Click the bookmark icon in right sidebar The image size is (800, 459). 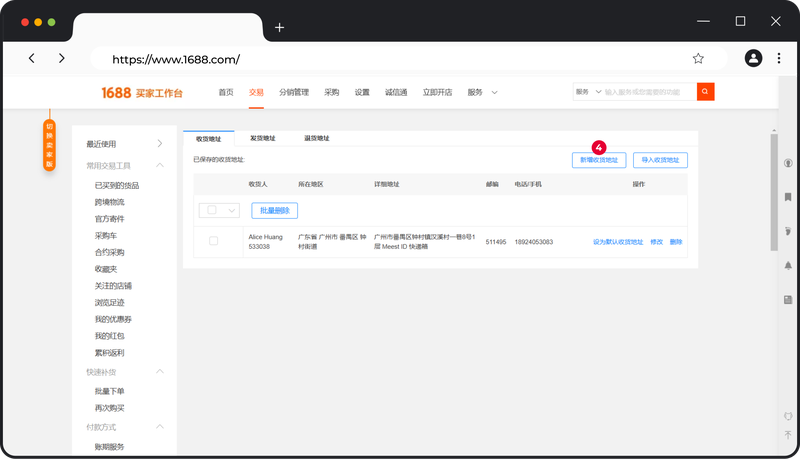(x=788, y=197)
